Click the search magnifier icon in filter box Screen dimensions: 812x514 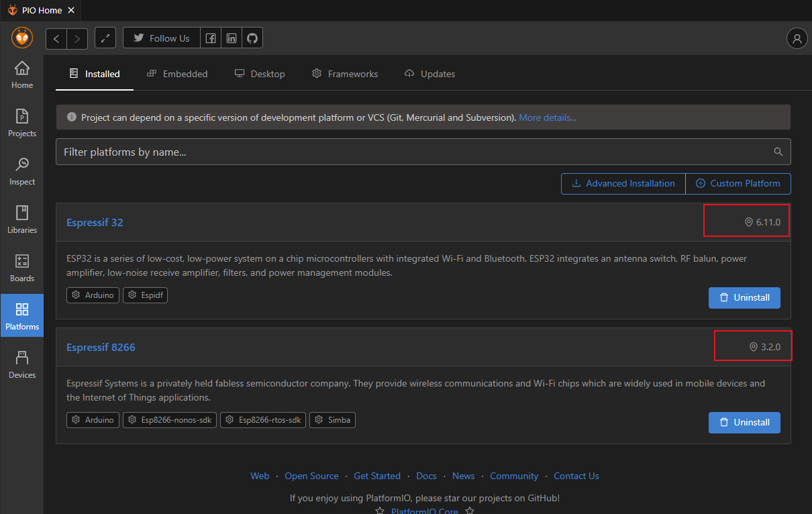[778, 152]
